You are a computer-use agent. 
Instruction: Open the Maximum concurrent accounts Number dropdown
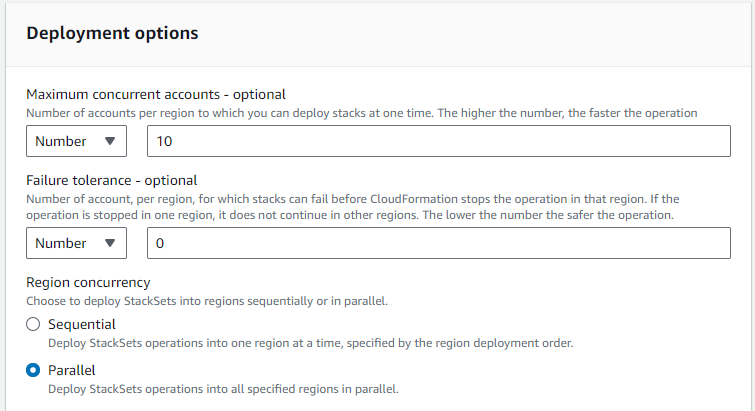click(76, 141)
